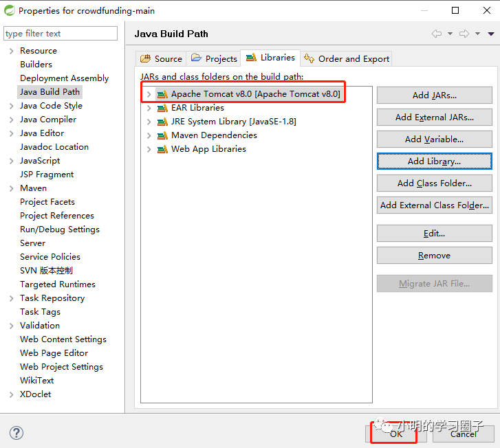The image size is (500, 448).
Task: Click the Edit... button
Action: 434,234
